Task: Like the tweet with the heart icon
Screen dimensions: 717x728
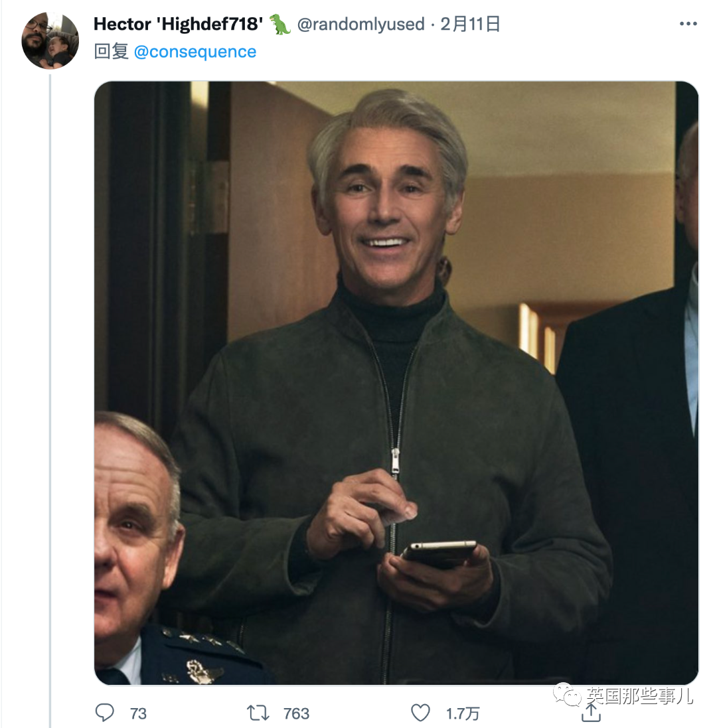Action: [421, 713]
